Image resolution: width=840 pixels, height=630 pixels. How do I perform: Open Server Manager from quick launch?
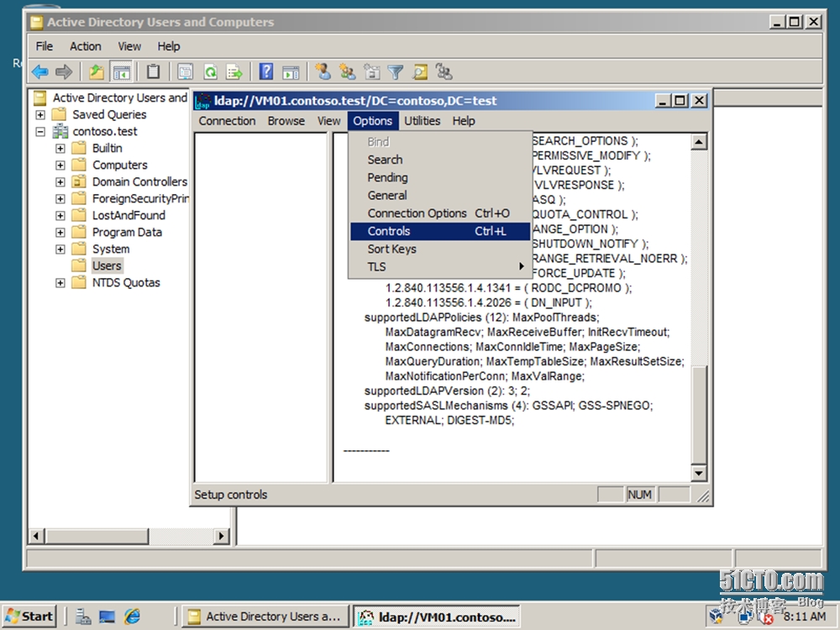[83, 617]
